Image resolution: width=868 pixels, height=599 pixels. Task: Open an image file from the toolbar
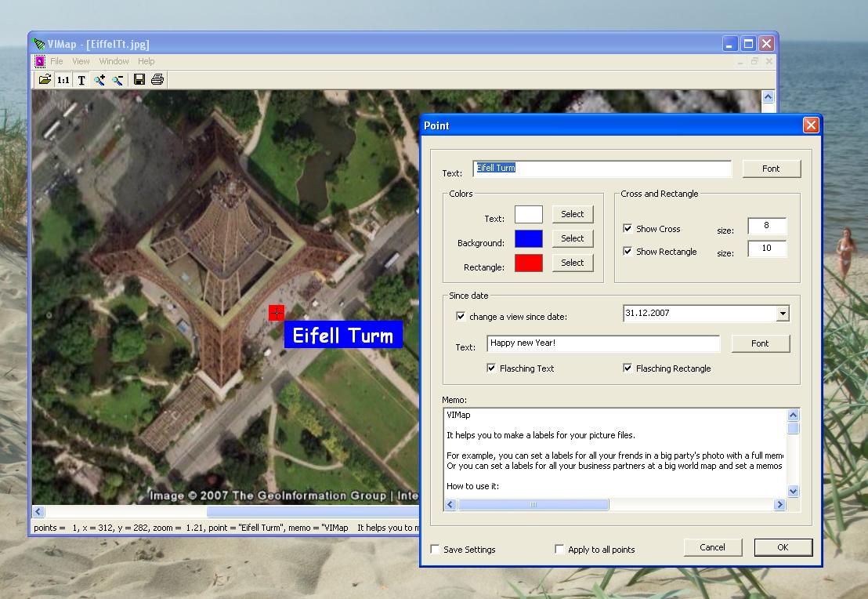point(45,79)
